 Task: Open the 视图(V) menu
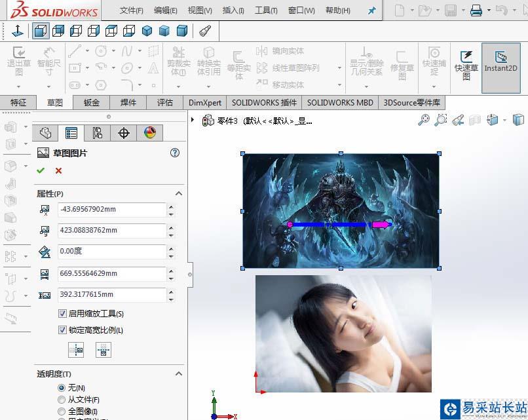click(200, 10)
